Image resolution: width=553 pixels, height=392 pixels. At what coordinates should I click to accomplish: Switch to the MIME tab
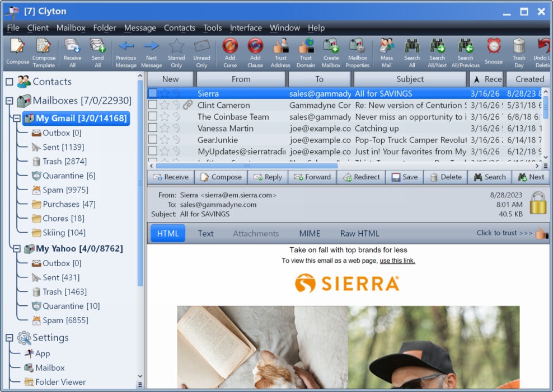coord(310,234)
